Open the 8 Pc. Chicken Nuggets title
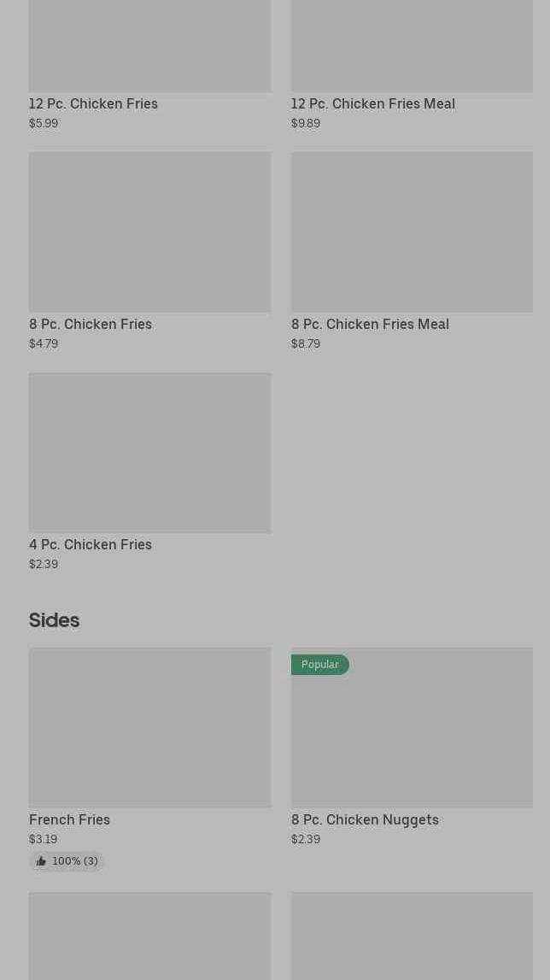550x980 pixels. tap(365, 819)
